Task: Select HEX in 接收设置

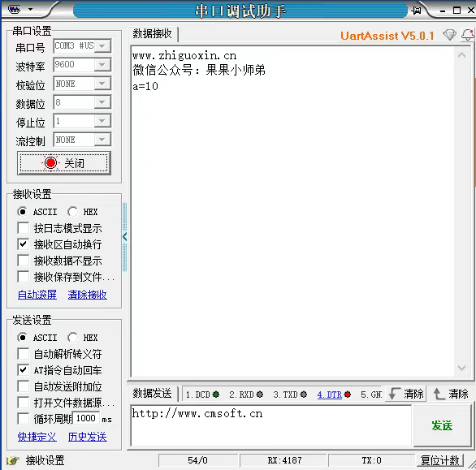Action: [73, 212]
